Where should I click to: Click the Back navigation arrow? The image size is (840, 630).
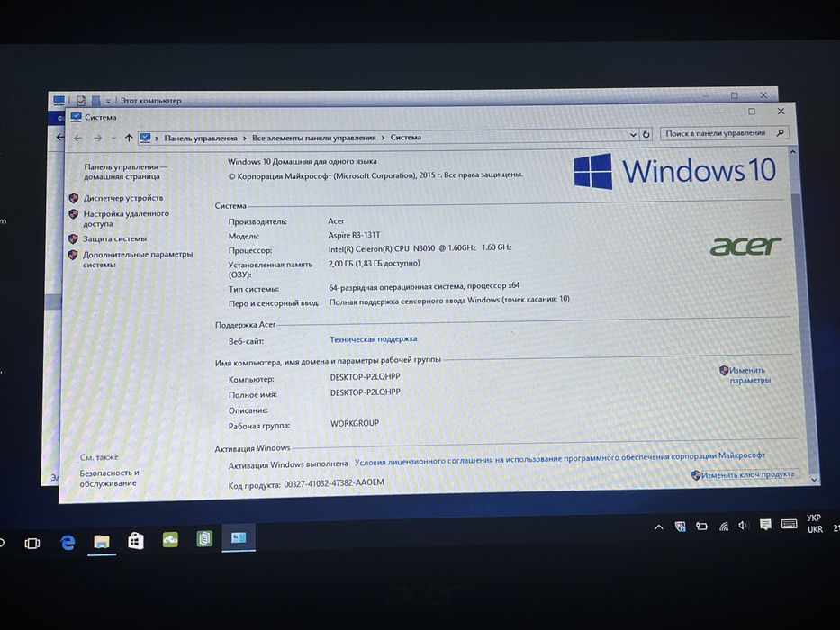coord(78,139)
